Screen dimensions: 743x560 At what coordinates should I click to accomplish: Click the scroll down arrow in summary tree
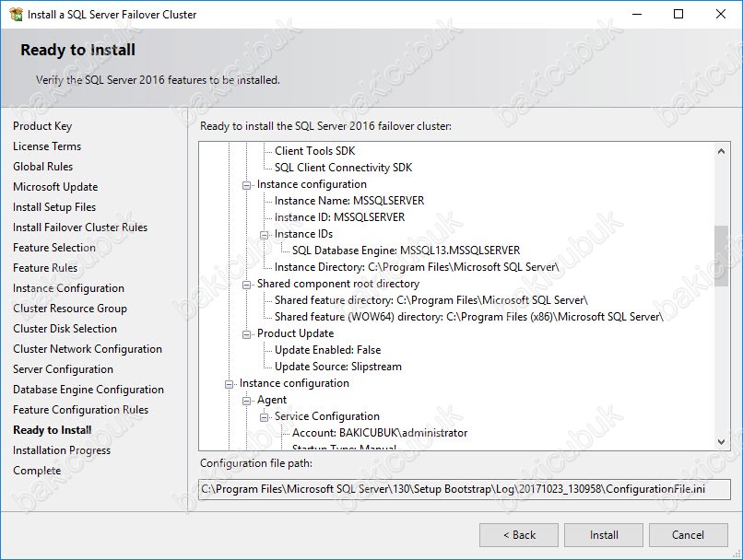721,442
